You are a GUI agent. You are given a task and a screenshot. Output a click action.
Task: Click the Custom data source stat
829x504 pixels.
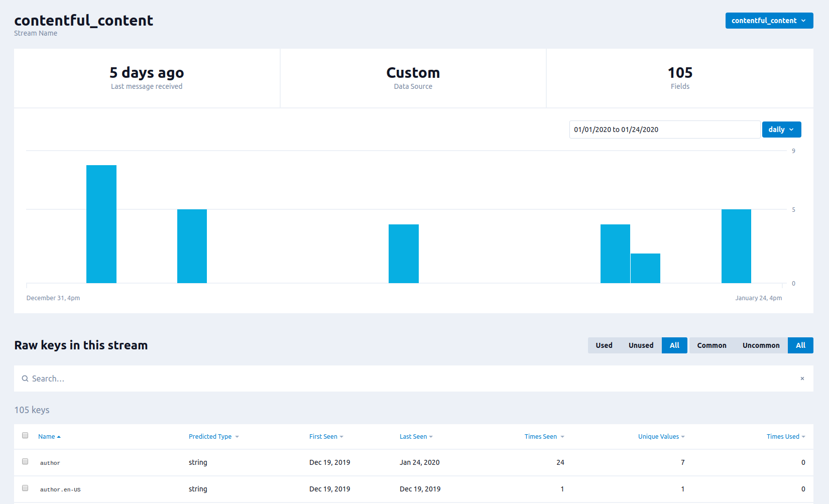tap(413, 78)
